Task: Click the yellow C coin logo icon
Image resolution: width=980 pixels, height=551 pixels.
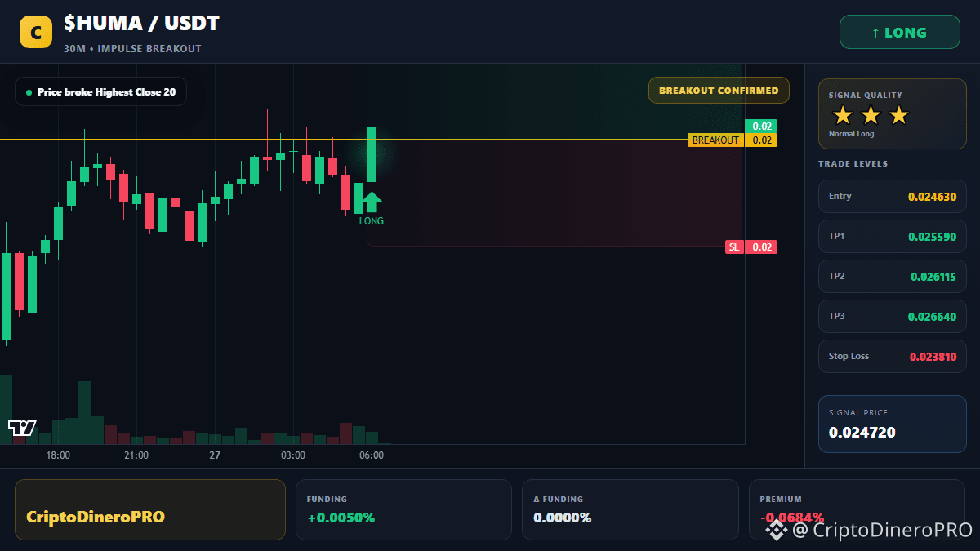Action: tap(35, 33)
